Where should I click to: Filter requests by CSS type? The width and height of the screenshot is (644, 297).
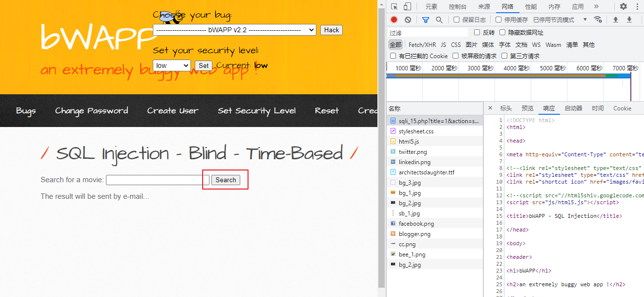click(x=456, y=44)
